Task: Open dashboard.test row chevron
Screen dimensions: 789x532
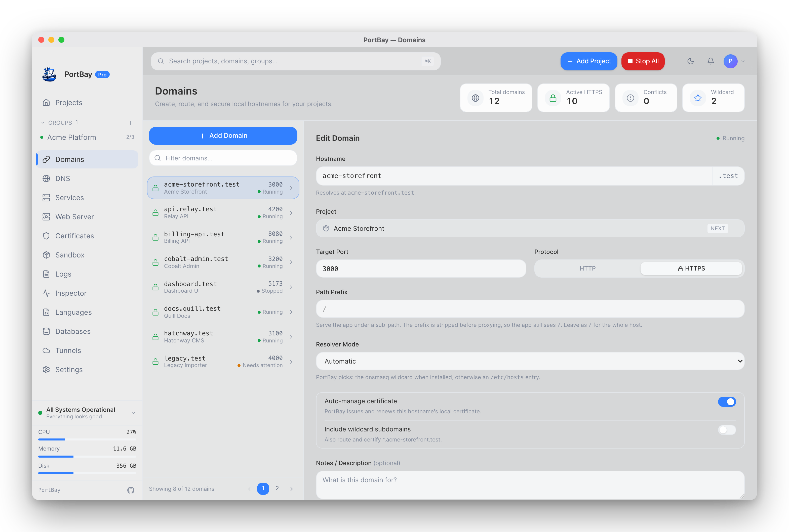Action: coord(291,287)
